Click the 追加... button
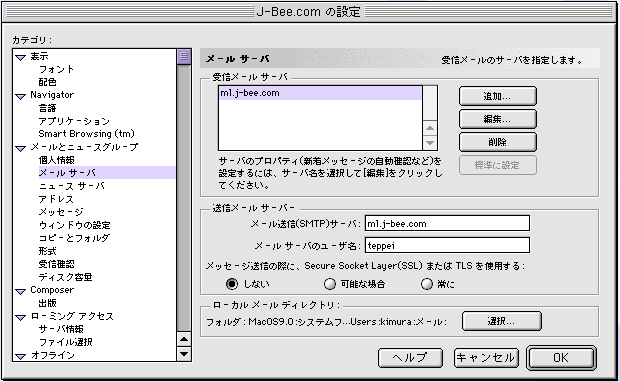This screenshot has width=620, height=382. pos(497,96)
